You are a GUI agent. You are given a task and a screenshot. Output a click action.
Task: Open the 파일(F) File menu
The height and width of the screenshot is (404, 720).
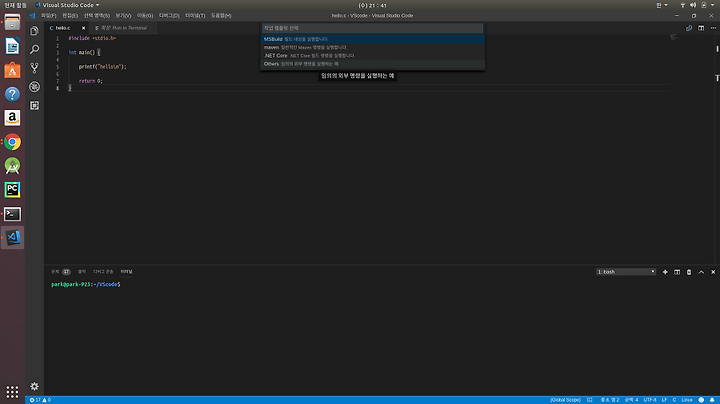point(48,16)
